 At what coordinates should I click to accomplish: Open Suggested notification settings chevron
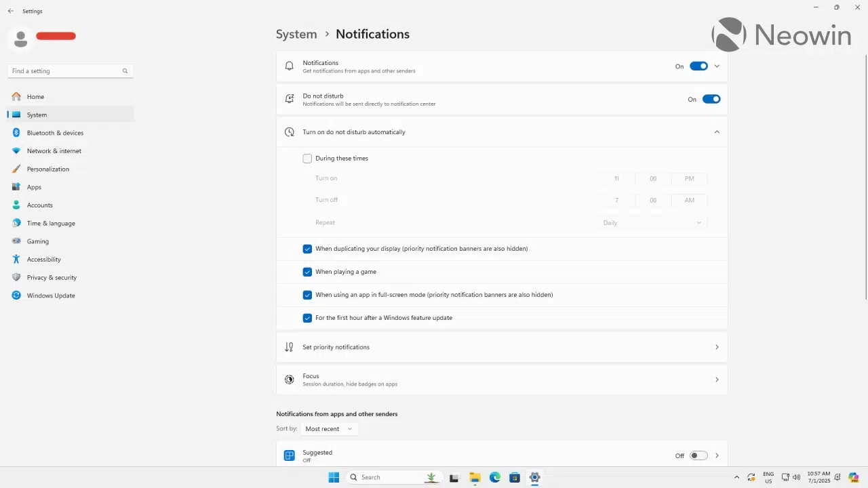pyautogui.click(x=717, y=455)
